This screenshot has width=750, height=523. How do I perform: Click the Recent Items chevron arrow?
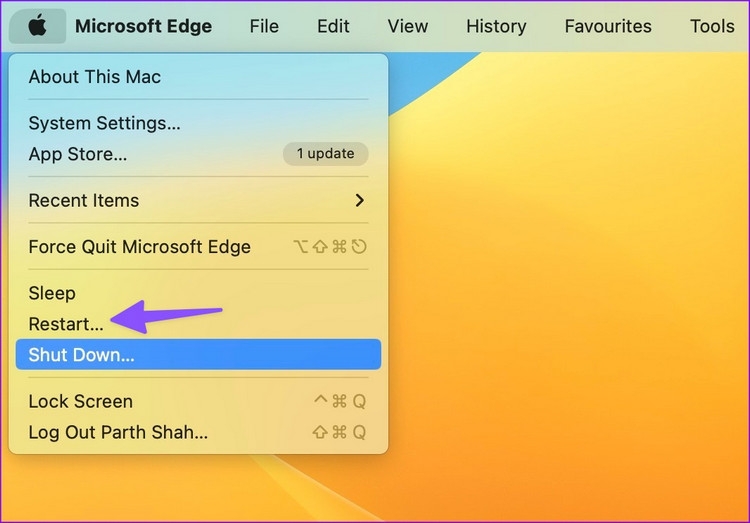click(360, 200)
